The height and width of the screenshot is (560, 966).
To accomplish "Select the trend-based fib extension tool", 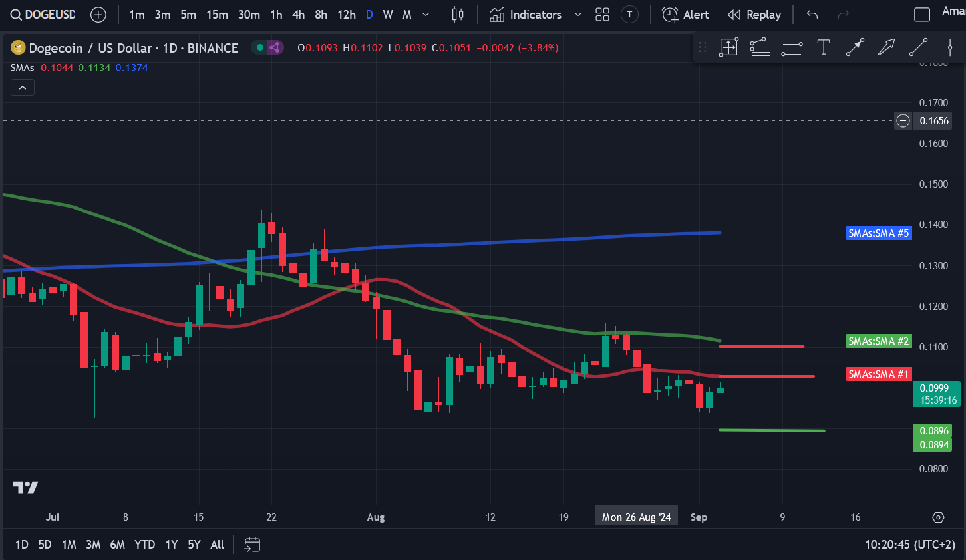I will click(760, 47).
